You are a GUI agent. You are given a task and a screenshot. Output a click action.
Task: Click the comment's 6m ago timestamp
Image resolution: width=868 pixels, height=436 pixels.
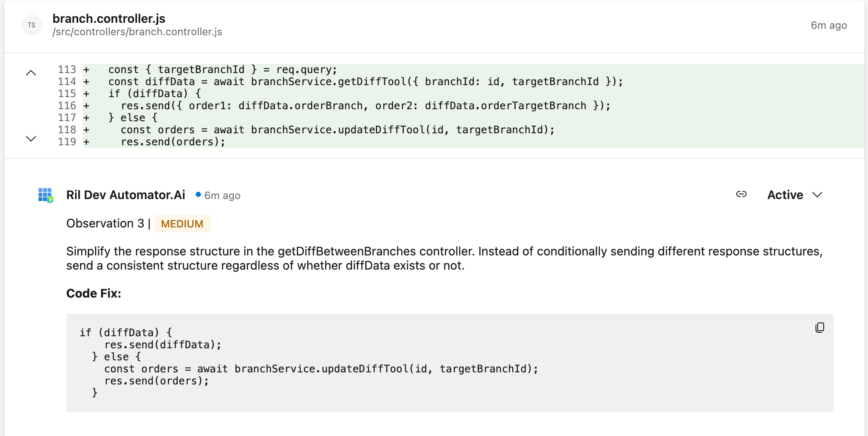(222, 196)
